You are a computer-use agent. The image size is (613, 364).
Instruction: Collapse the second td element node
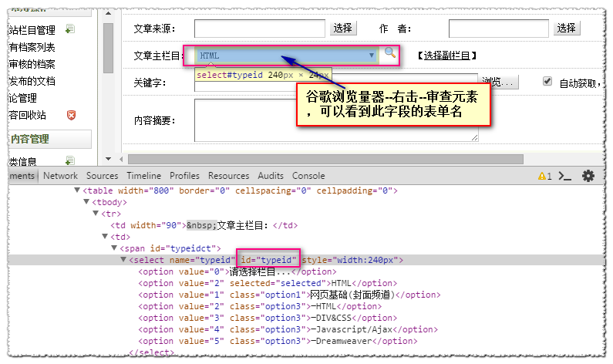click(x=105, y=236)
